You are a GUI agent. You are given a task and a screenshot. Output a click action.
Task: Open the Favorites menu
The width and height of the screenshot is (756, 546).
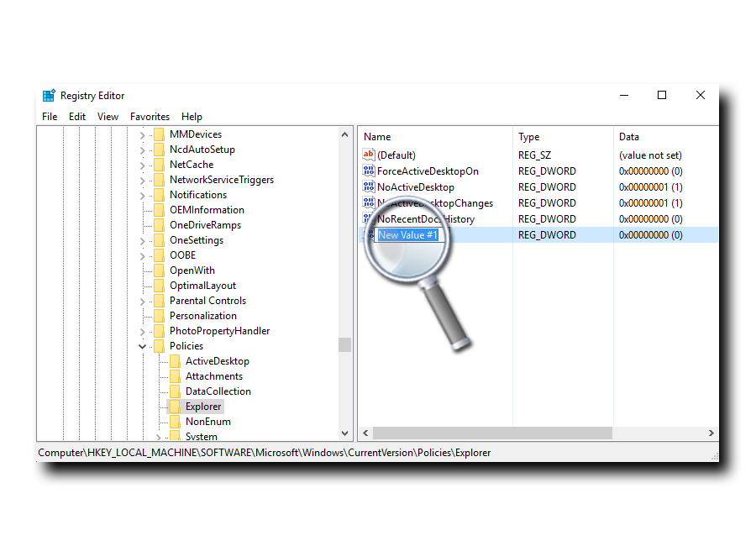(x=150, y=117)
